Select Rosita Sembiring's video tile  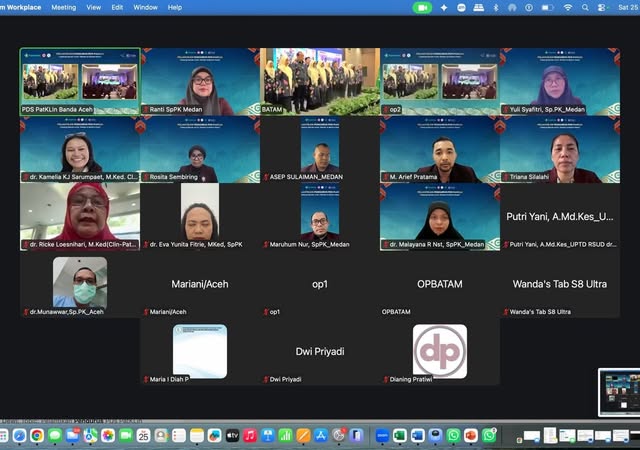[200, 149]
